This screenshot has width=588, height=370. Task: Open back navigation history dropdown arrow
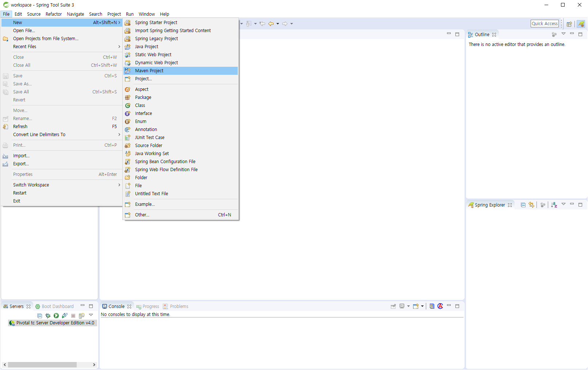coord(278,24)
